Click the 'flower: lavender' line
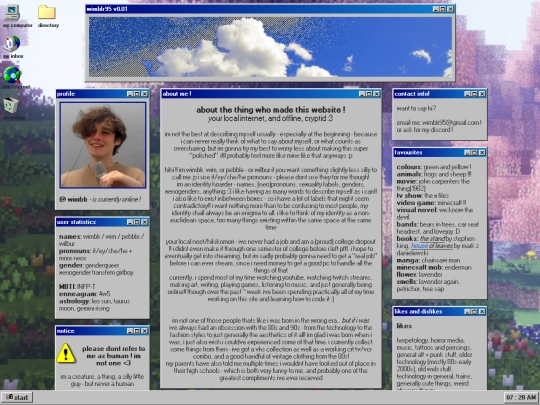Image resolution: width=540 pixels, height=405 pixels. pyautogui.click(x=419, y=274)
